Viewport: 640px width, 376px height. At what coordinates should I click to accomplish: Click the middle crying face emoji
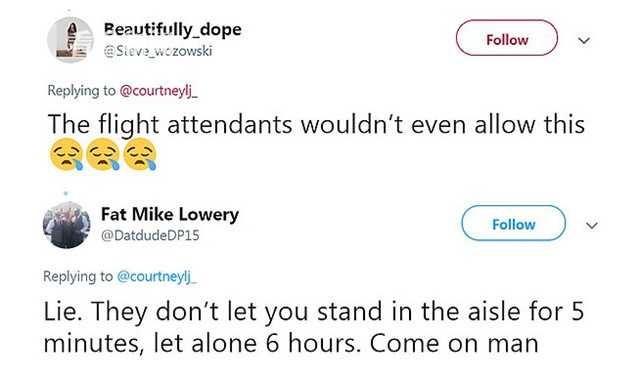(x=103, y=154)
